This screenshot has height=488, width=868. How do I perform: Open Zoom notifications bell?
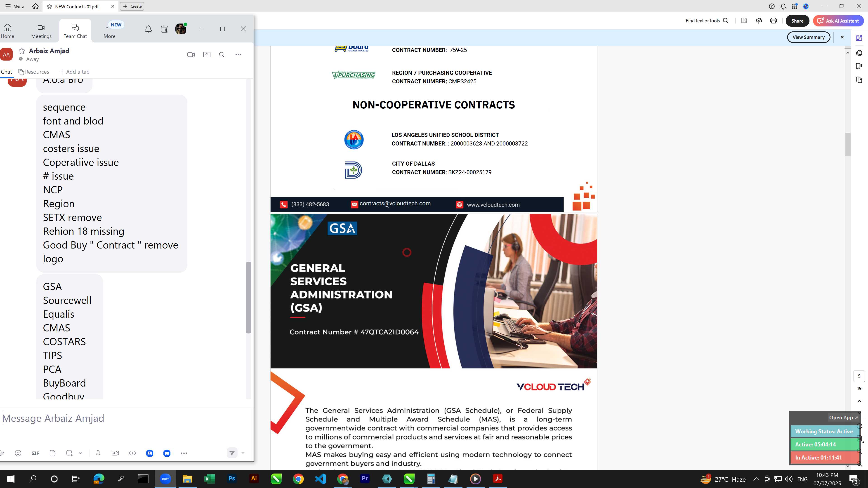148,29
